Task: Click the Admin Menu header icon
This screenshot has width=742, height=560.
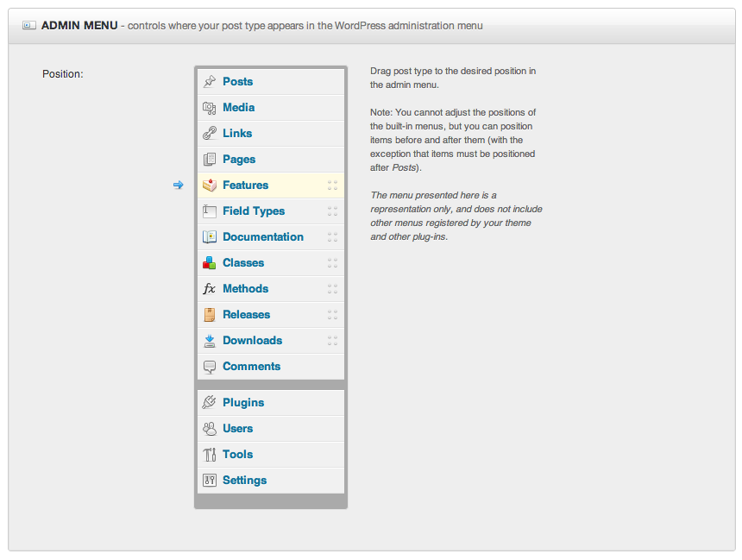Action: pos(28,25)
